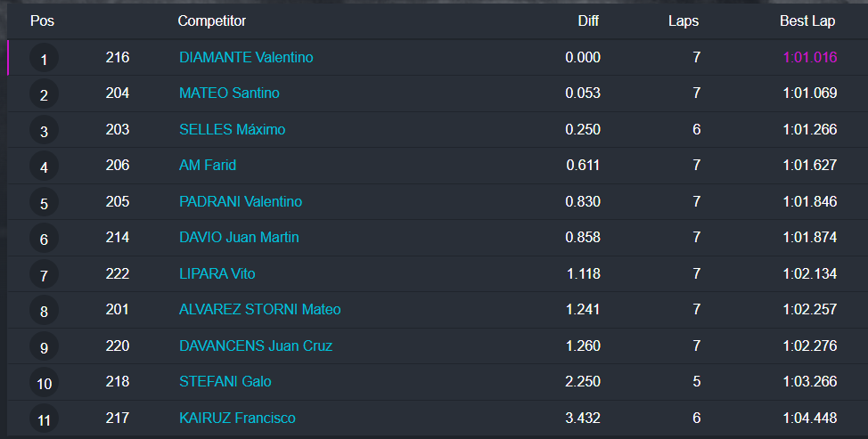Sort by Laps column header
The image size is (868, 439).
click(x=684, y=20)
